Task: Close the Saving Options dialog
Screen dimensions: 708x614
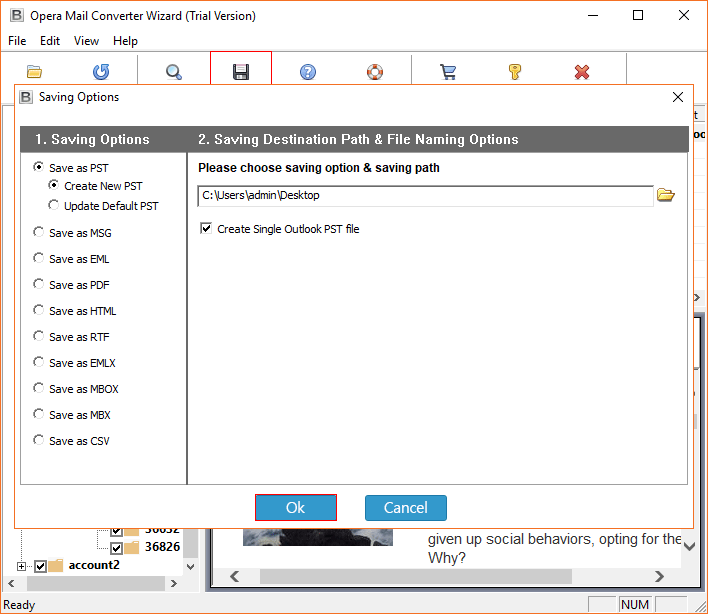Action: pyautogui.click(x=678, y=97)
